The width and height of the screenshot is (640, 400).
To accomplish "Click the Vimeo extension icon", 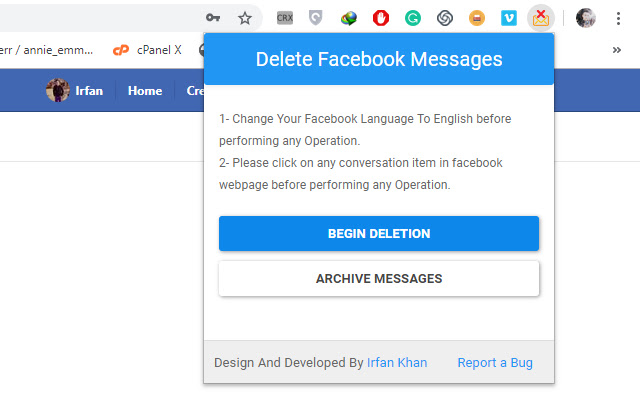I will click(509, 18).
